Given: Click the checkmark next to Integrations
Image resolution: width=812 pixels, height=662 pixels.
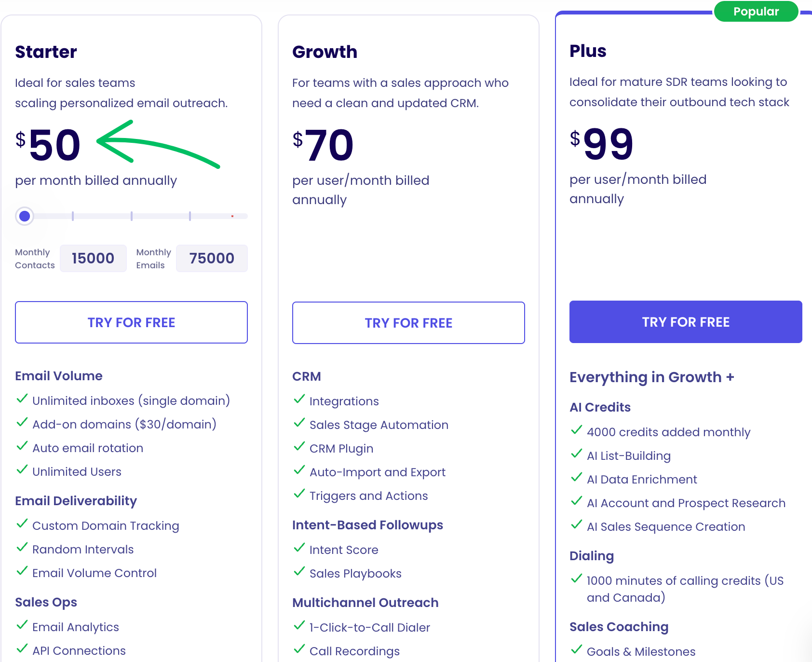Looking at the screenshot, I should pyautogui.click(x=299, y=400).
